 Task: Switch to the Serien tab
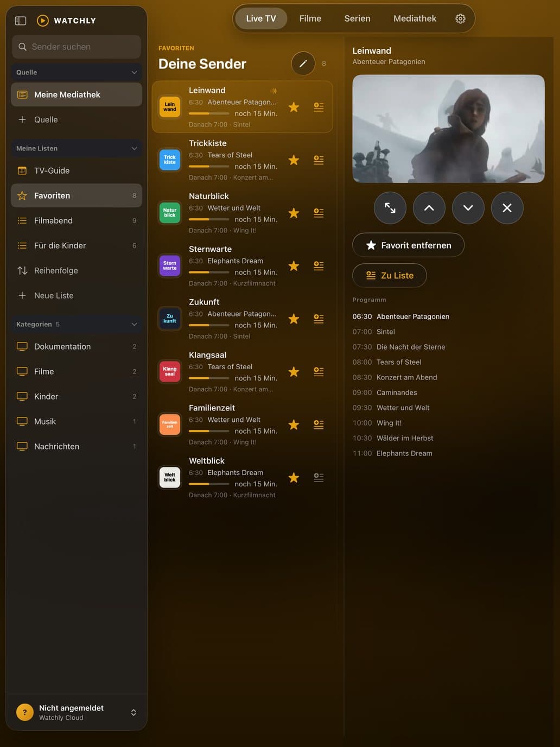357,18
